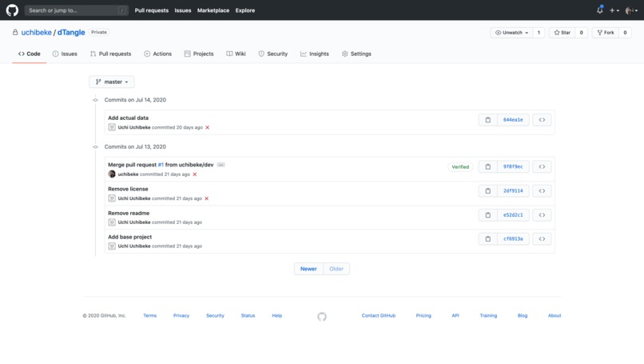This screenshot has height=364, width=644.
Task: Open the Terms footer link
Action: point(150,315)
